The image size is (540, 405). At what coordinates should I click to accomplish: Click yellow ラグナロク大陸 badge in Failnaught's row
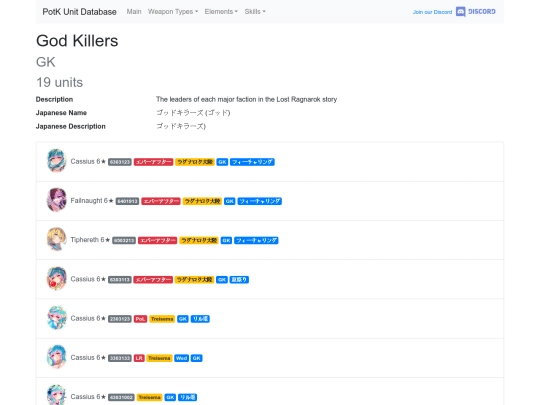202,201
